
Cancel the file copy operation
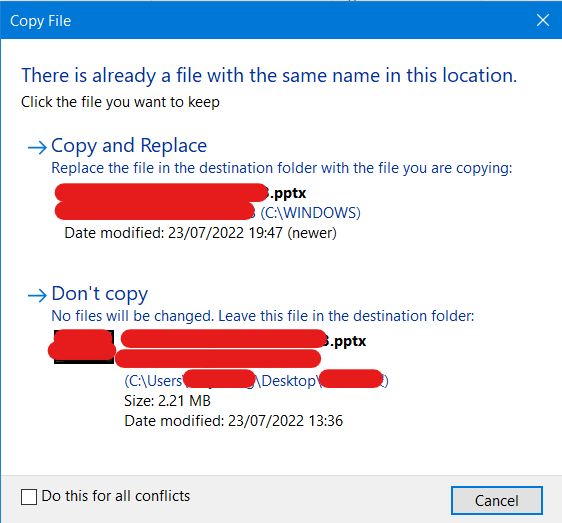point(496,500)
